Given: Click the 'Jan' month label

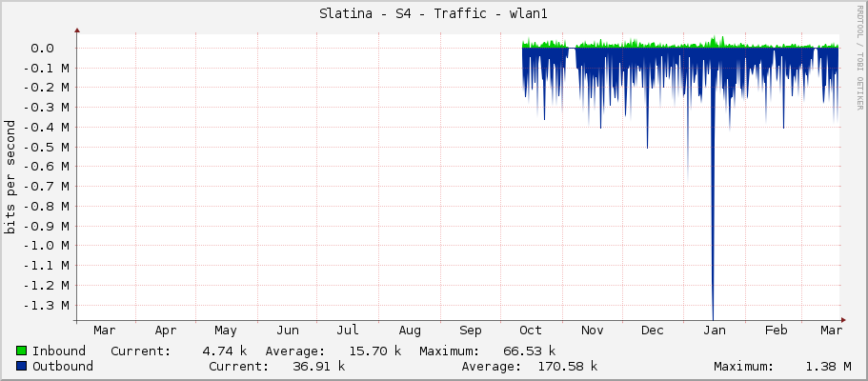Looking at the screenshot, I should point(715,331).
